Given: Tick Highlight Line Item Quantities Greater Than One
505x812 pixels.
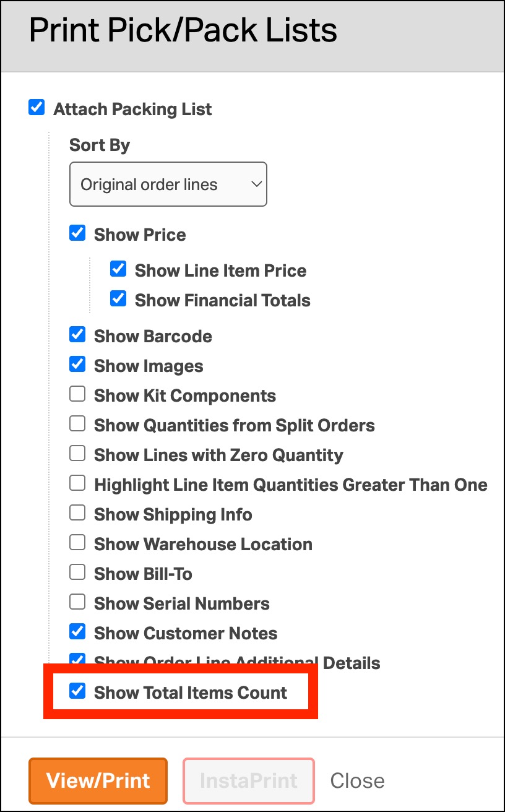Looking at the screenshot, I should 77,484.
